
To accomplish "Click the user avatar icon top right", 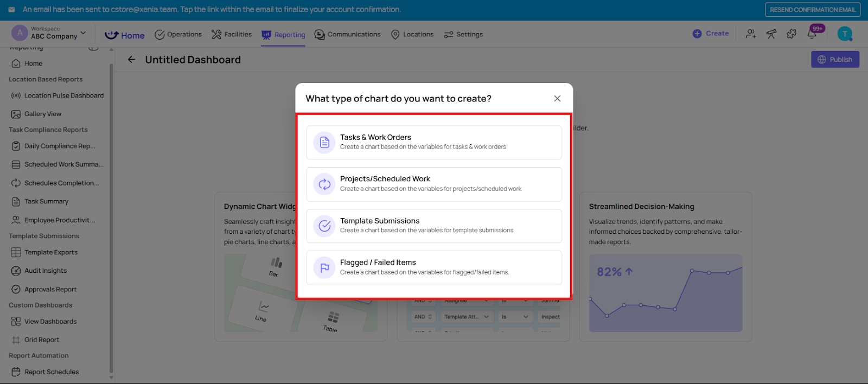I will [844, 34].
